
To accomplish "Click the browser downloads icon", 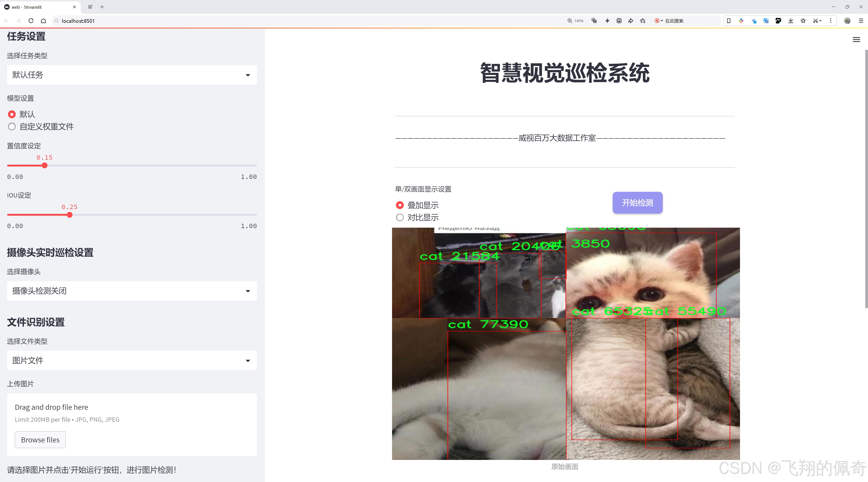I will click(791, 20).
